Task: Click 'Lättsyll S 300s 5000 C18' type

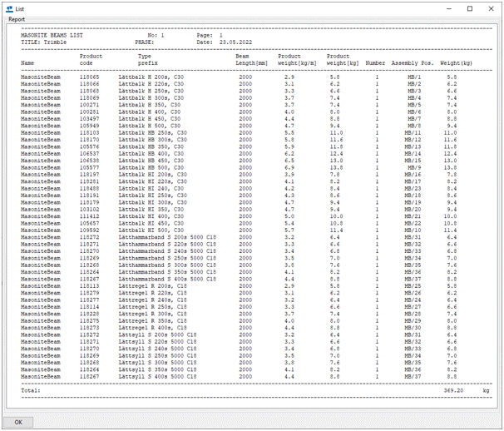Action: 157,363
